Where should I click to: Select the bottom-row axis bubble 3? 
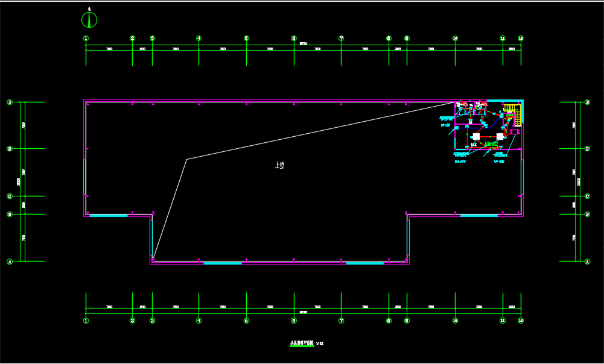[x=152, y=321]
